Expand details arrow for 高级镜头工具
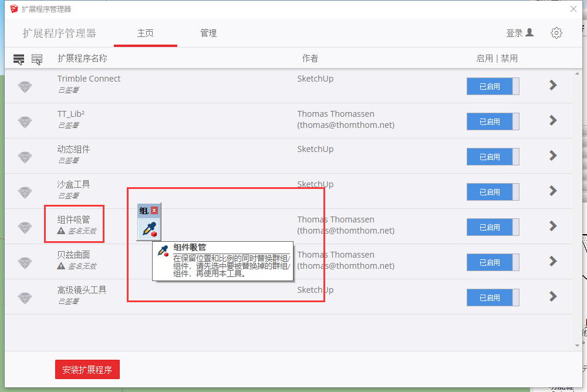587x392 pixels. [554, 296]
